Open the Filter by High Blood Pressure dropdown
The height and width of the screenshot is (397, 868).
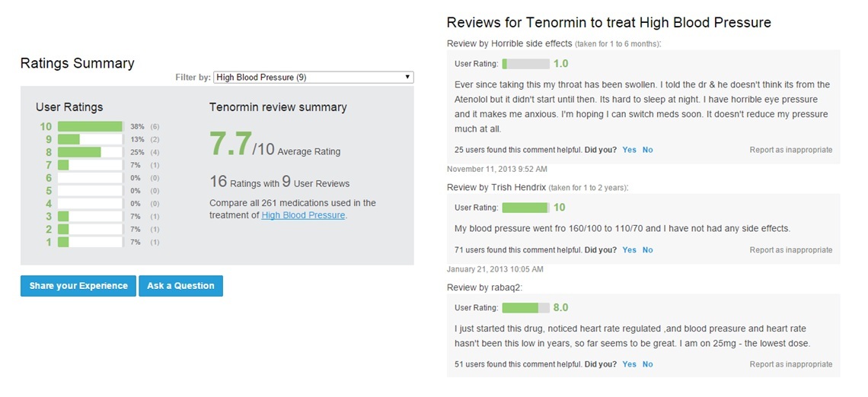coord(313,77)
